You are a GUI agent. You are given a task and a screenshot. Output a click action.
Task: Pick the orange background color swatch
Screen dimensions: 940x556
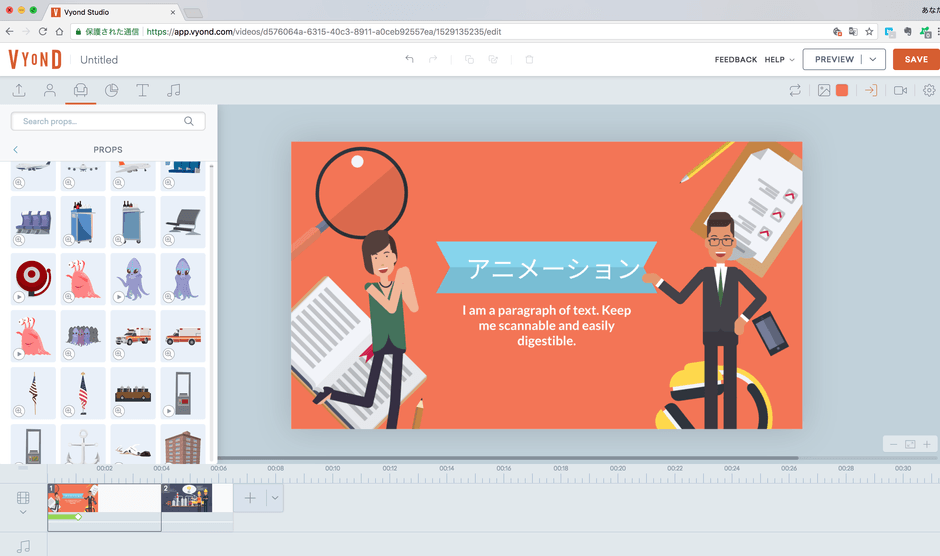(x=842, y=91)
